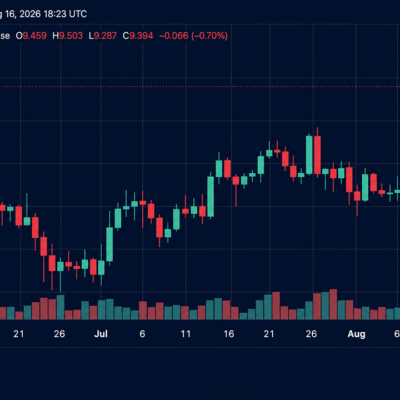Click the red candle with long wick at July 6

point(143,203)
